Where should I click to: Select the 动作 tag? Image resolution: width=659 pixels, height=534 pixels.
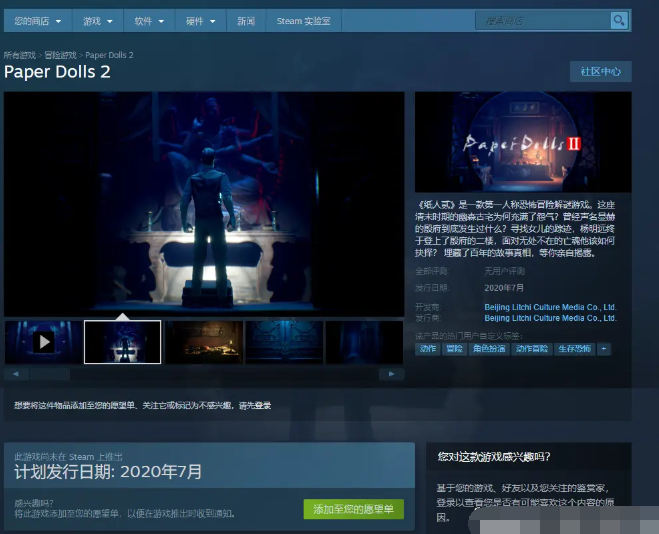[x=428, y=349]
